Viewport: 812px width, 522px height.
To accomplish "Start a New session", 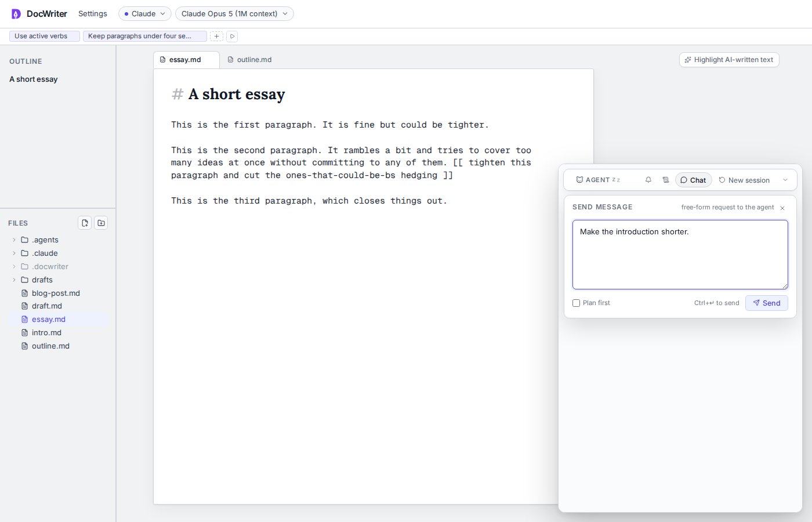I will click(x=744, y=180).
